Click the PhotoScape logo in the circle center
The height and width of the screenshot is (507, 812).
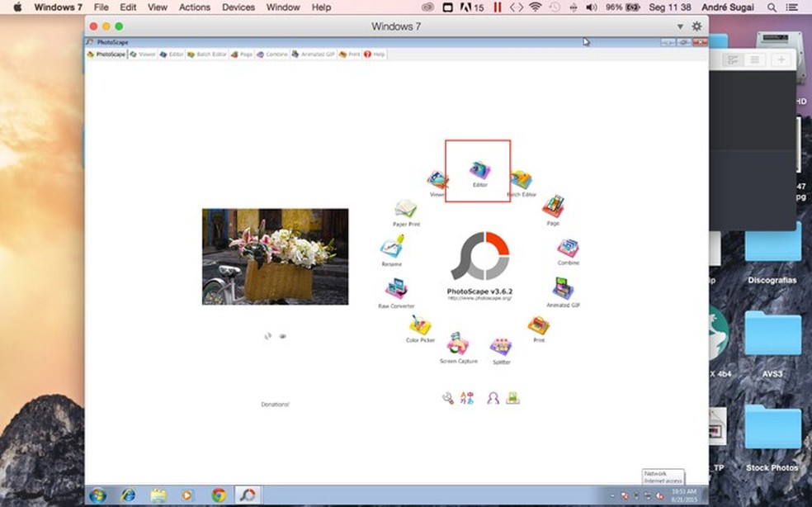(x=480, y=256)
